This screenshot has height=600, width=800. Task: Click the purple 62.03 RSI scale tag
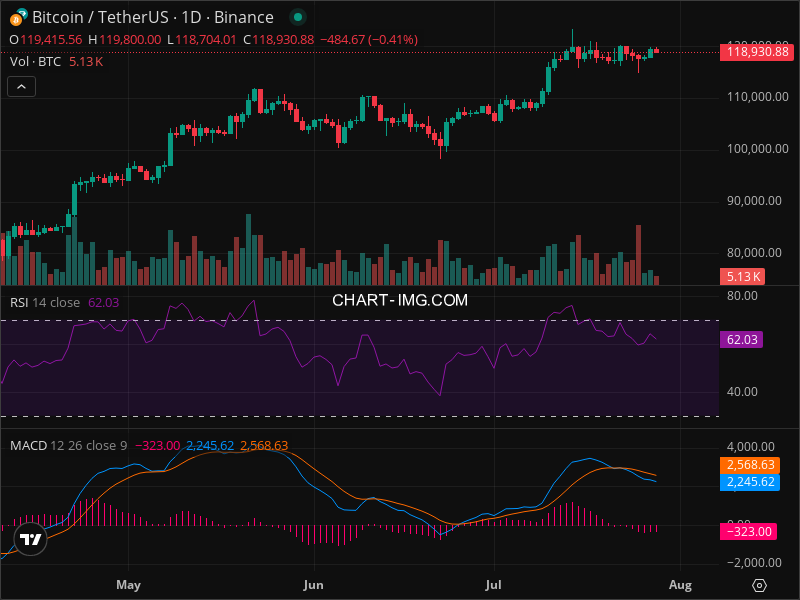coord(741,340)
